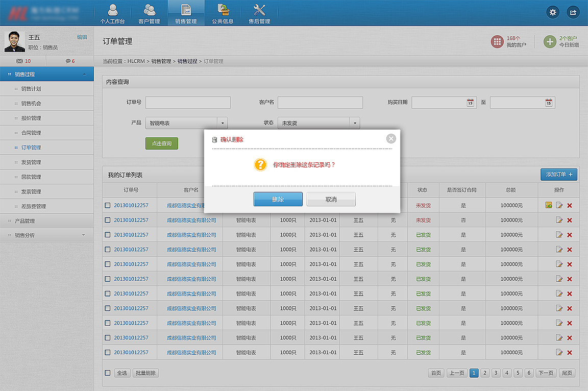Click the 168个 我的客户 grid icon

[x=497, y=42]
